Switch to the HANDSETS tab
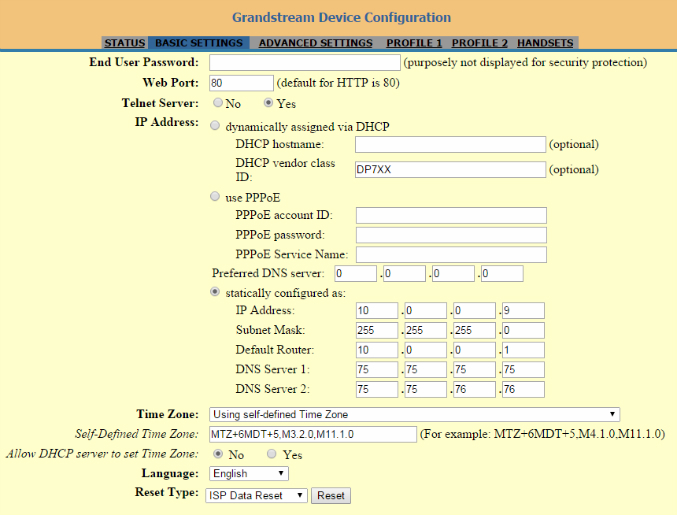Viewport: 677px width, 515px height. [545, 43]
